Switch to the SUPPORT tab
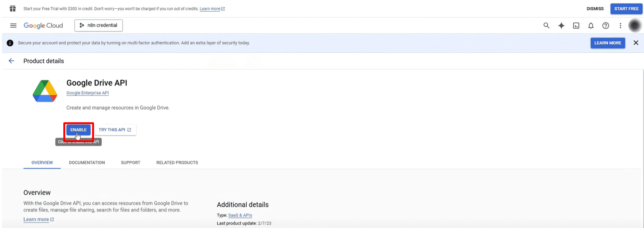The image size is (644, 228). point(130,162)
